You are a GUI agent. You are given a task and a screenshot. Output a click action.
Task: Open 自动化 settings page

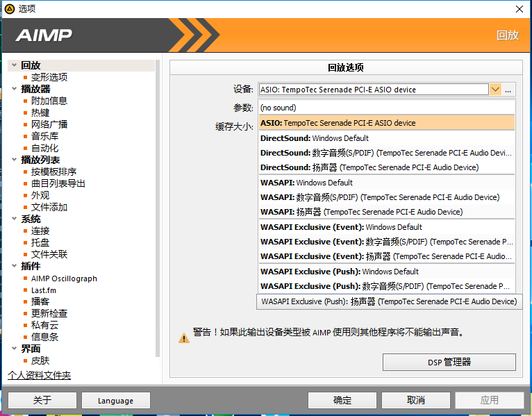[44, 148]
